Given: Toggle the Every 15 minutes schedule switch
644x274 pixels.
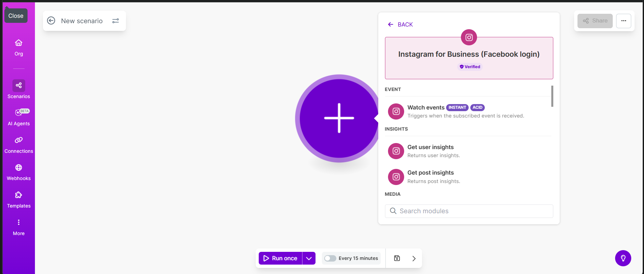Looking at the screenshot, I should [330, 258].
